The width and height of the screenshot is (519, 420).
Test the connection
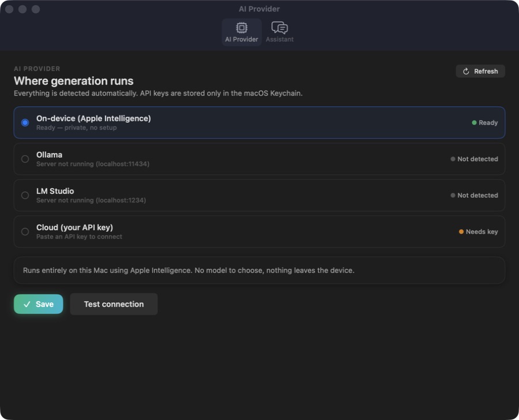114,304
